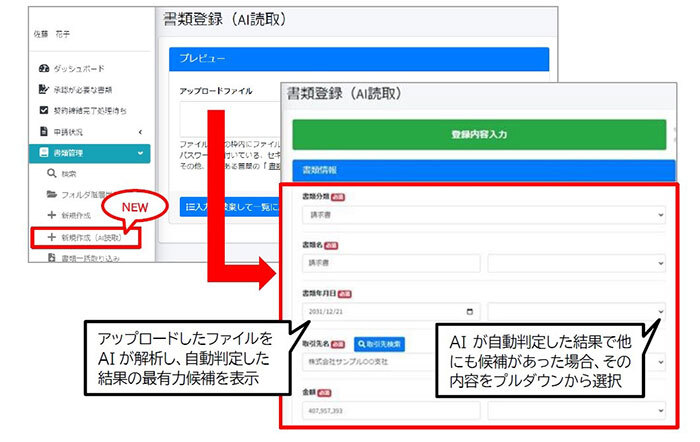This screenshot has height=442, width=700.
Task: Click the 承認が必要な書類 pen icon
Action: point(43,89)
